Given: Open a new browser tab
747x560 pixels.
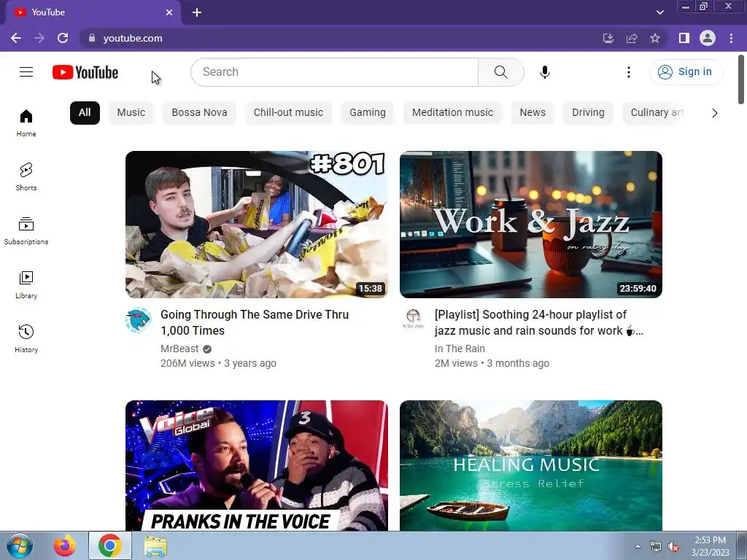Looking at the screenshot, I should [x=197, y=12].
